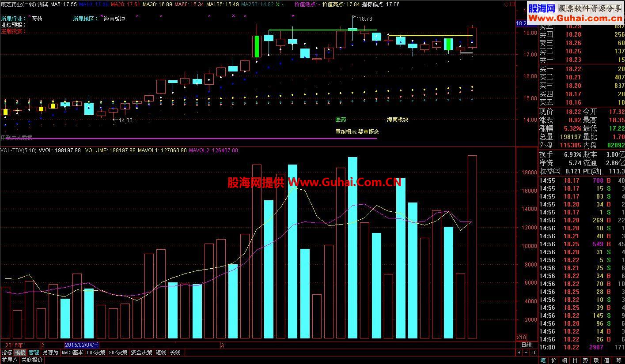Load the 资金决策 template
625x364 pixels.
pyautogui.click(x=142, y=353)
